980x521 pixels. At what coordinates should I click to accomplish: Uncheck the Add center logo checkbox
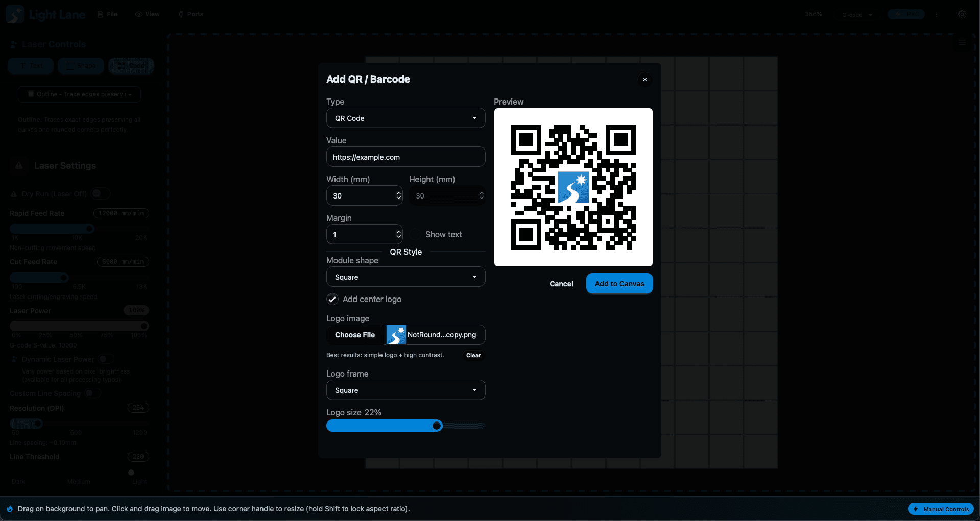332,299
